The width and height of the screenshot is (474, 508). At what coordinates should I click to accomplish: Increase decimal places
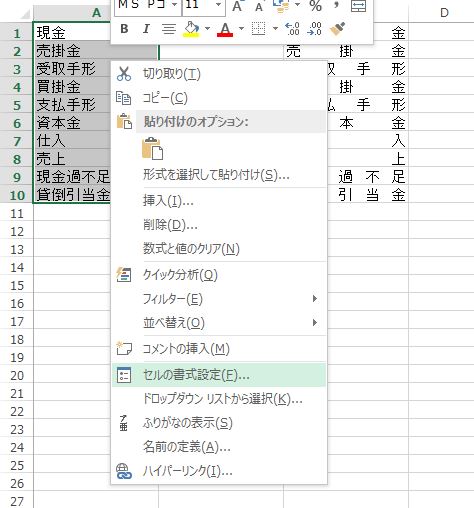coord(293,29)
